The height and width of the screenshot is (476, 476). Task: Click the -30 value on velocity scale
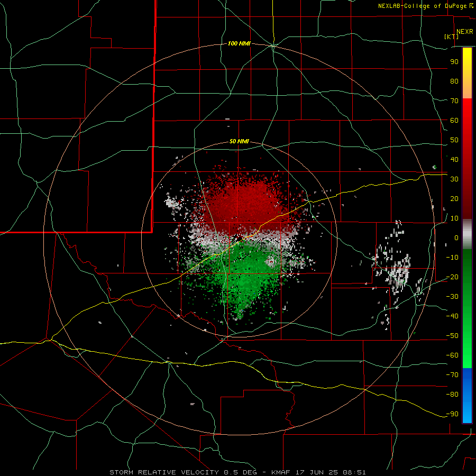click(x=452, y=297)
